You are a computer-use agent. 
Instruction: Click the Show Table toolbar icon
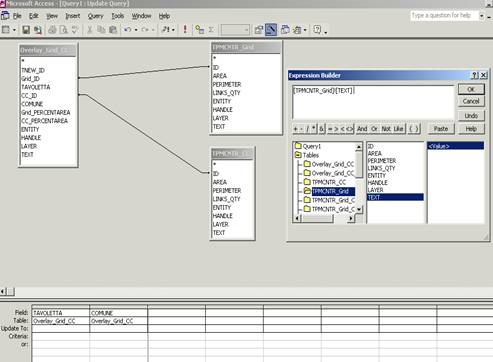200,30
